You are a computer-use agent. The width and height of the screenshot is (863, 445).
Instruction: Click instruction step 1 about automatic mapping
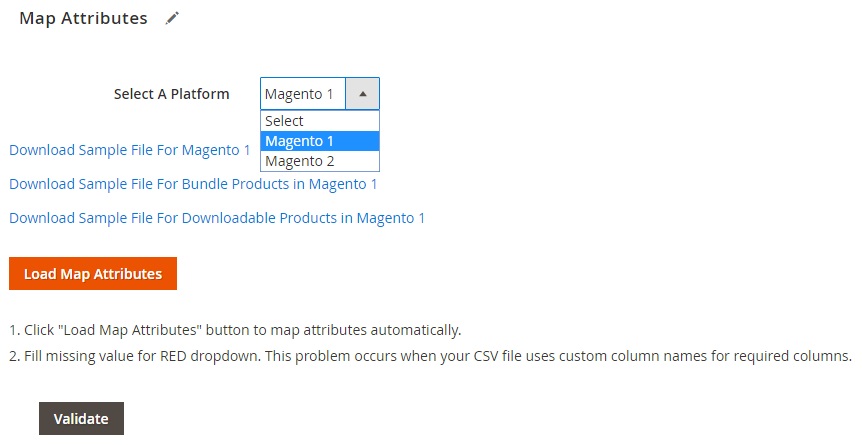(x=235, y=330)
